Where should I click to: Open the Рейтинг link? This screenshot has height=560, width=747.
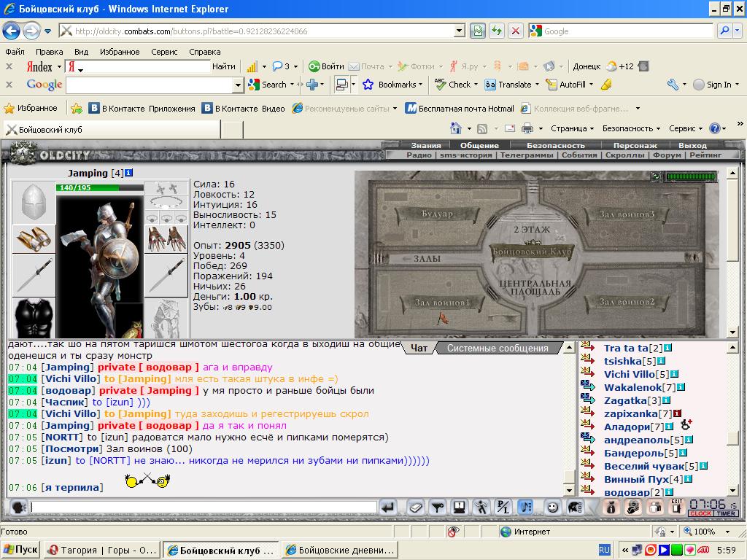pyautogui.click(x=705, y=155)
